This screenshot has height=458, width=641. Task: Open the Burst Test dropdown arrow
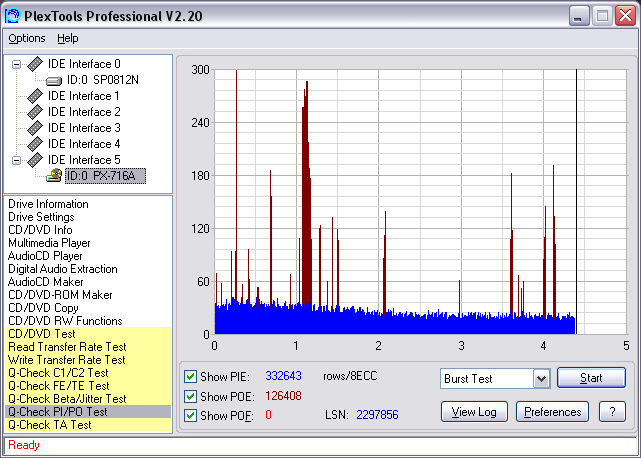tap(541, 379)
